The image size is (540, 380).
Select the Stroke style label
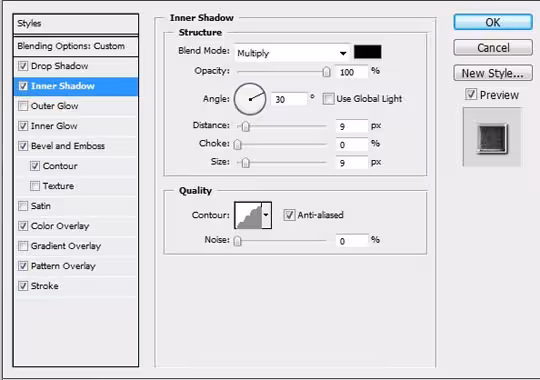pyautogui.click(x=44, y=286)
